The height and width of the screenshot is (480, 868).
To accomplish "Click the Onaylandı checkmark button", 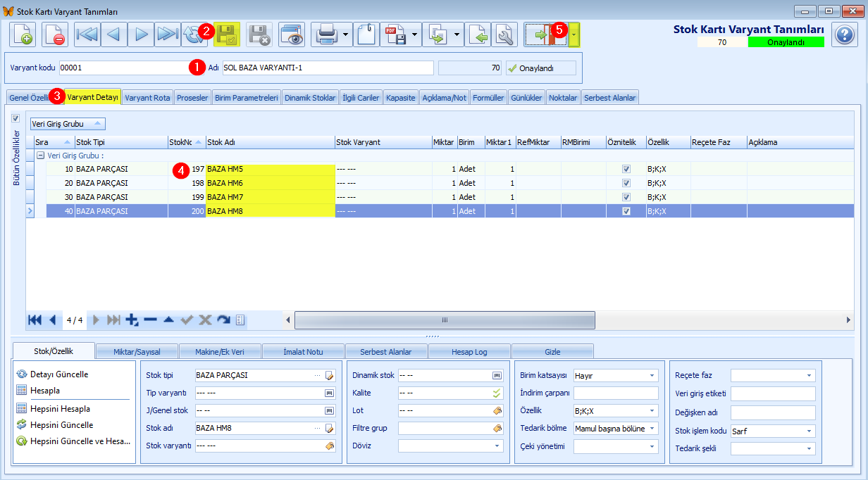I will [x=540, y=68].
